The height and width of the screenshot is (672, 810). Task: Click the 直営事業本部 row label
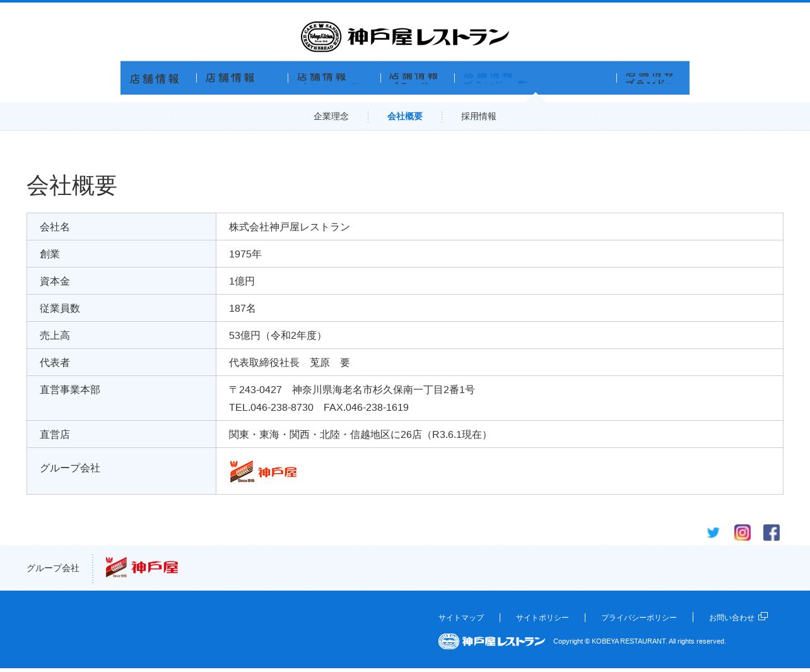(x=70, y=390)
